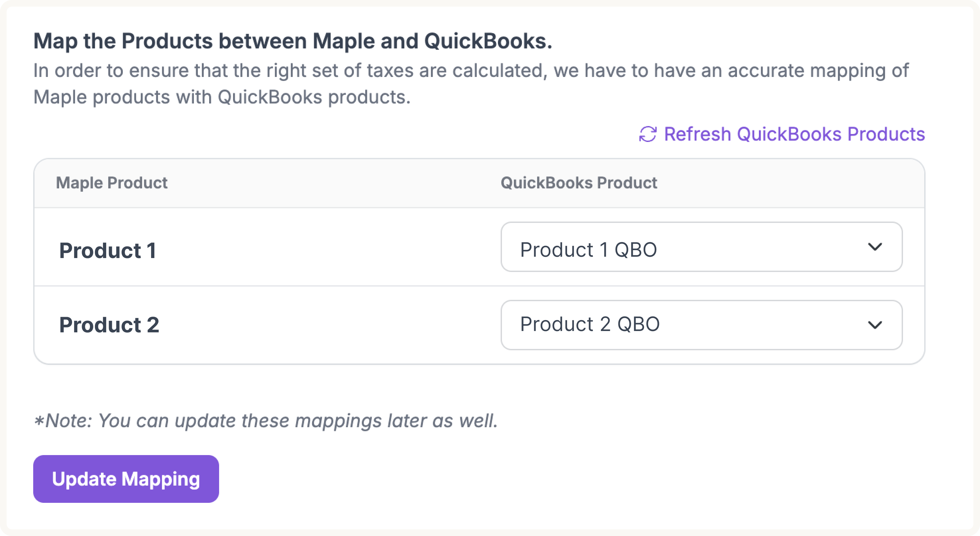
Task: Open the Product 2 QBO dropdown
Action: (x=701, y=325)
